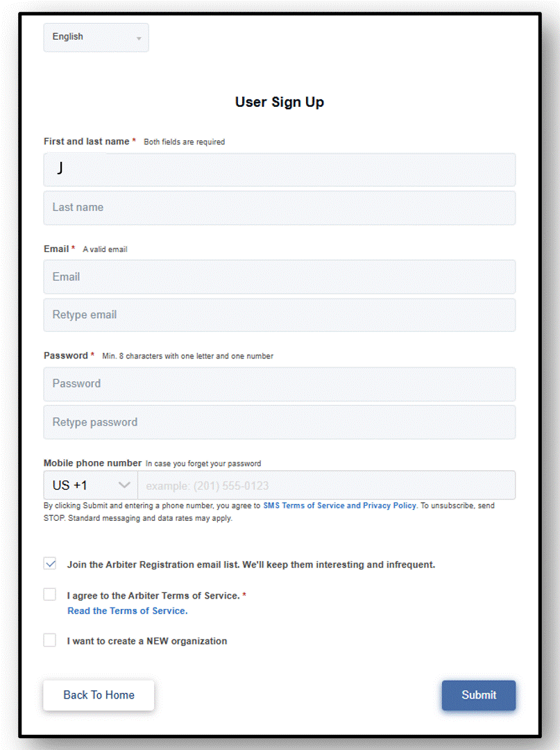560x750 pixels.
Task: Uncheck Join the Arbiter Registration email list
Action: click(50, 563)
